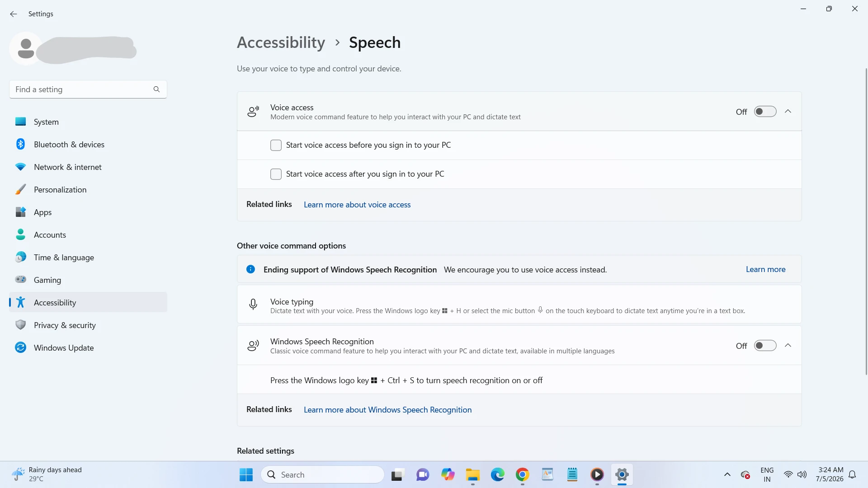Collapse the Windows Speech Recognition chevron
The width and height of the screenshot is (868, 488).
(x=788, y=345)
